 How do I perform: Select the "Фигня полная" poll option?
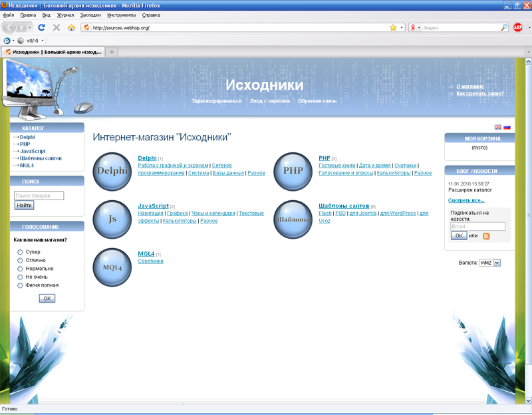(x=20, y=285)
